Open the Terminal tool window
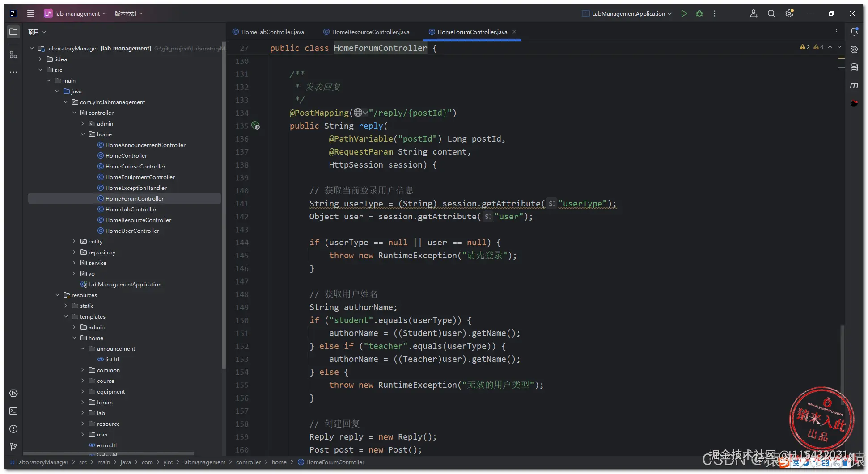The height and width of the screenshot is (474, 868). click(13, 411)
